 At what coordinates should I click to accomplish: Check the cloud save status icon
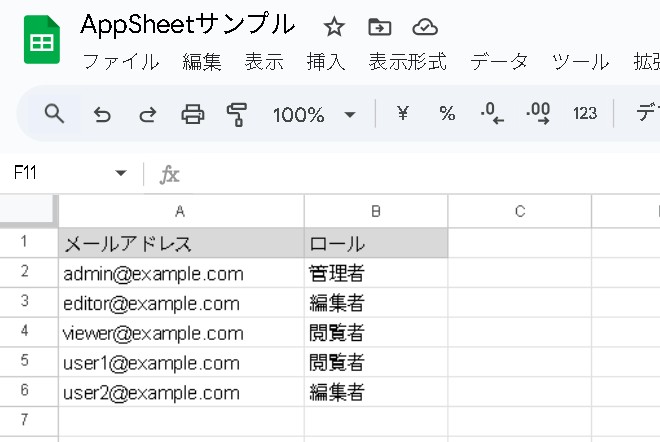[425, 27]
